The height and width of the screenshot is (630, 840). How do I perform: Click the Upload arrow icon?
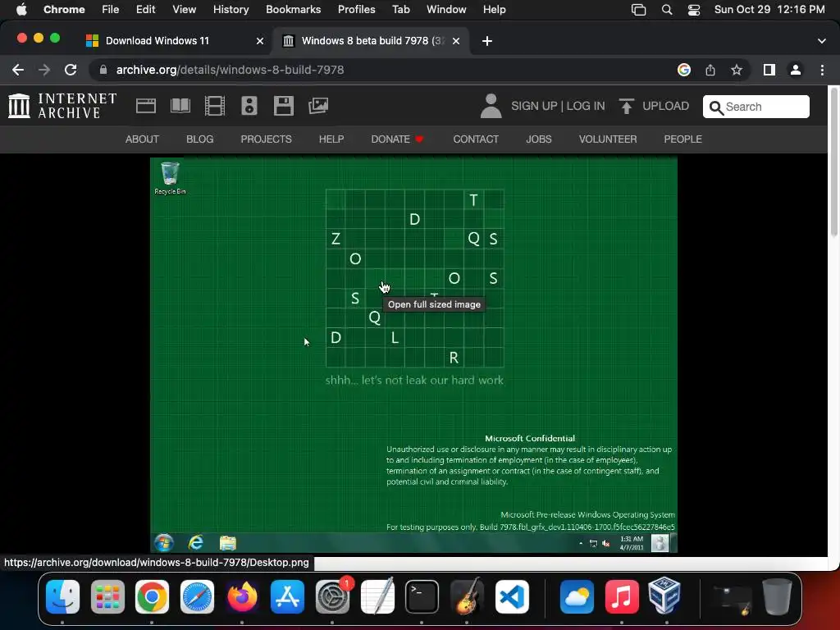click(626, 106)
